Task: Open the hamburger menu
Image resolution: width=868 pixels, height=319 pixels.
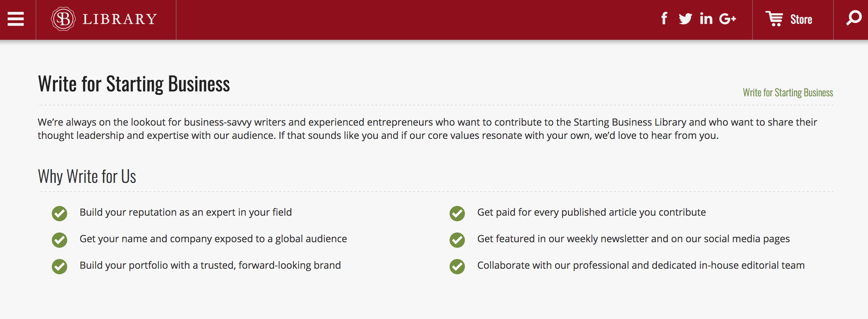Action: pos(16,19)
